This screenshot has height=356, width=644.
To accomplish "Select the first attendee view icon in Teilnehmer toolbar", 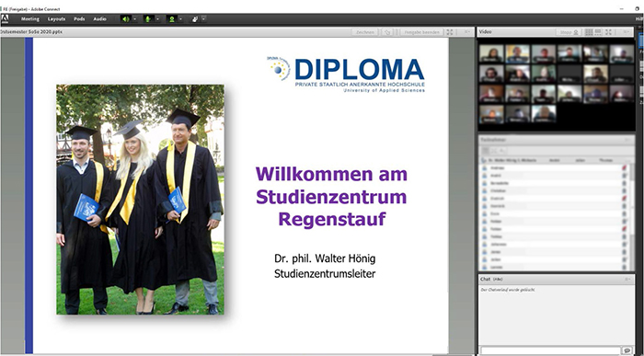I will pyautogui.click(x=485, y=151).
